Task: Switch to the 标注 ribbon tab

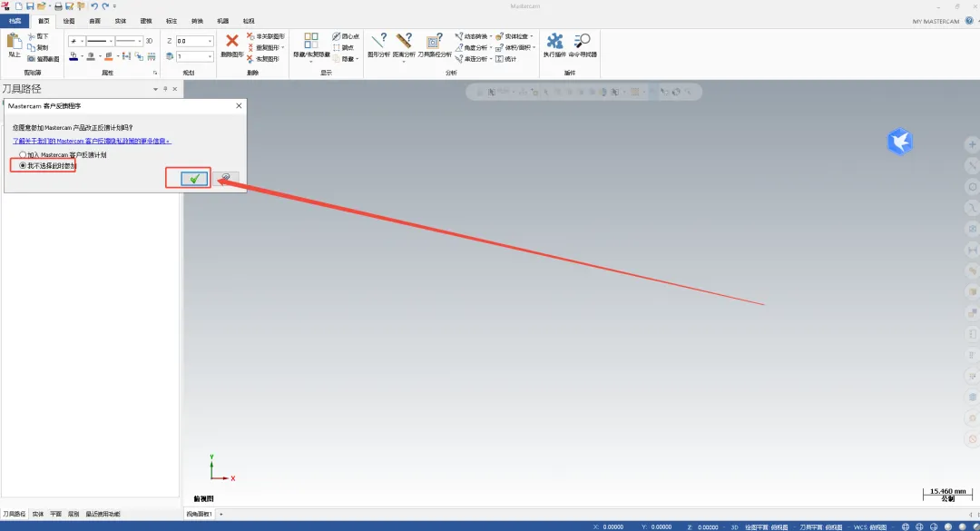Action: 171,21
